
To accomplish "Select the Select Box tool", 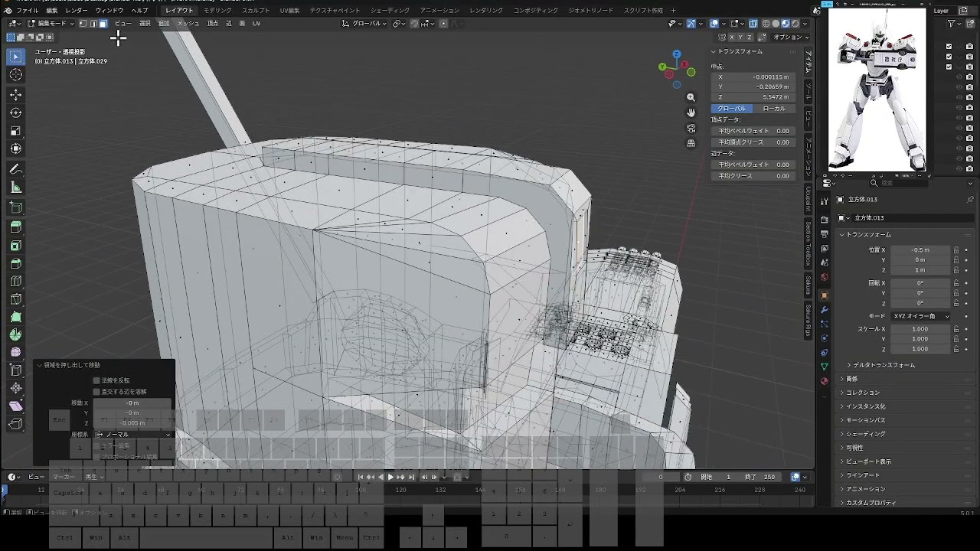I will click(x=15, y=57).
